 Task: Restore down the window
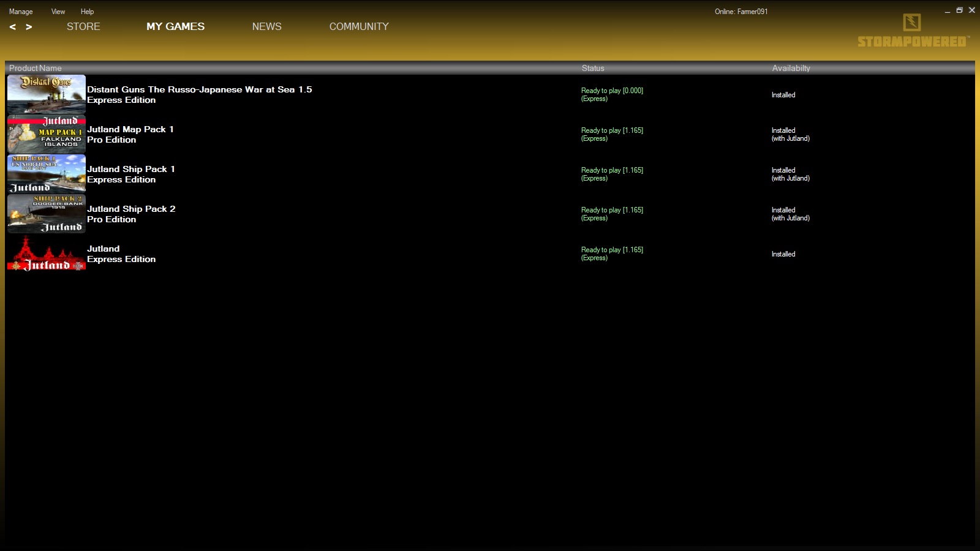point(960,10)
